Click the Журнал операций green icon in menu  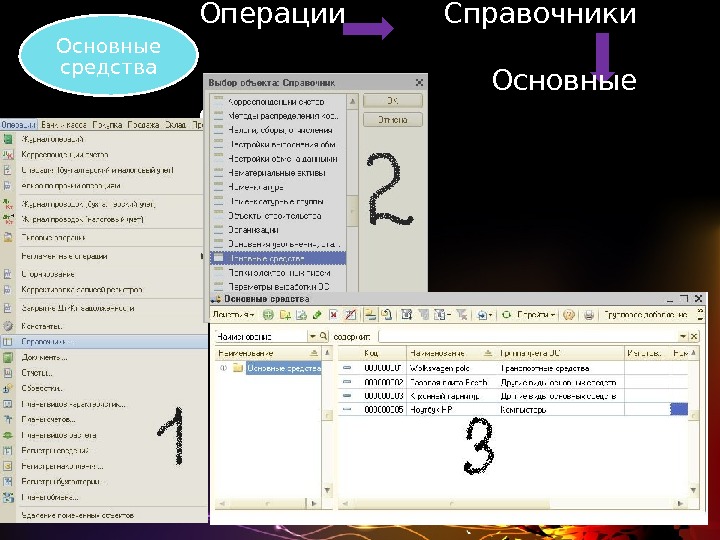[8, 139]
